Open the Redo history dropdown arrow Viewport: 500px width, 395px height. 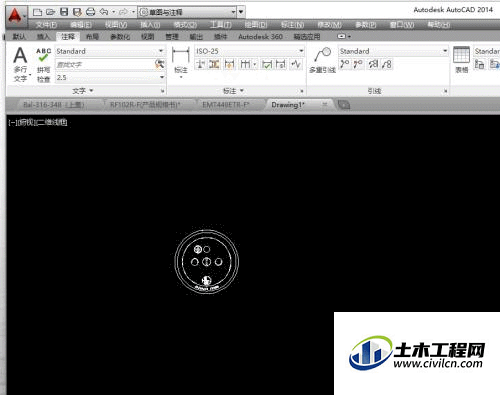point(132,12)
